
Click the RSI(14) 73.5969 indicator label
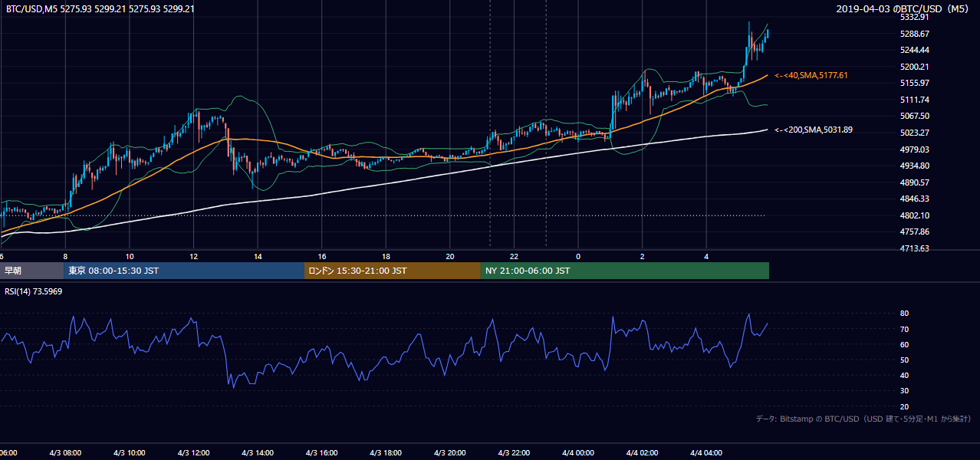[34, 291]
